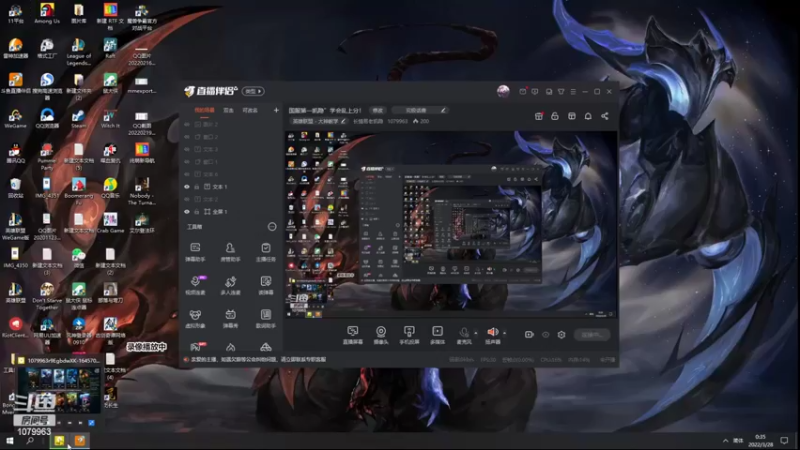
Task: Switch to the second scene tab
Action: [228, 110]
